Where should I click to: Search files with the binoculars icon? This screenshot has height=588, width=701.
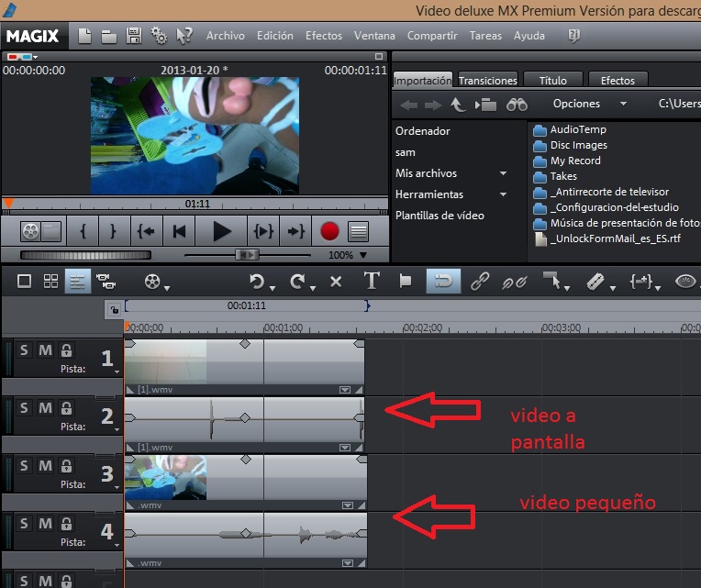click(x=517, y=105)
